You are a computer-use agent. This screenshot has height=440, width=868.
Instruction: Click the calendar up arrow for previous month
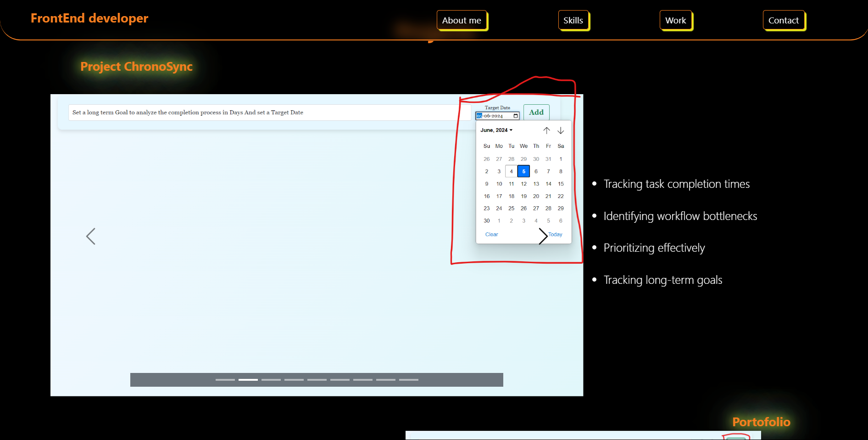pyautogui.click(x=547, y=130)
